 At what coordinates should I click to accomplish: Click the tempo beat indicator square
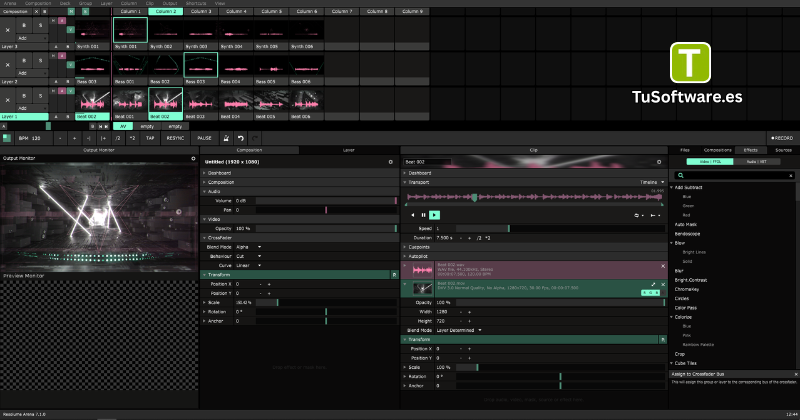pyautogui.click(x=7, y=138)
